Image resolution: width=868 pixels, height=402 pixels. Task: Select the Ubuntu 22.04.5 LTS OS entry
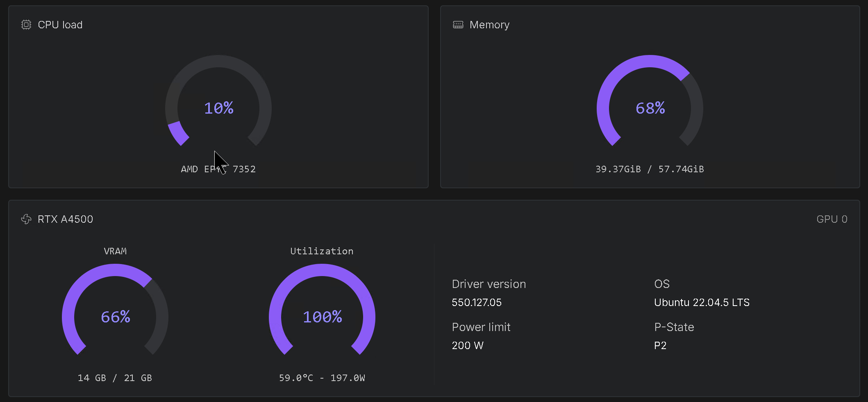click(x=702, y=302)
